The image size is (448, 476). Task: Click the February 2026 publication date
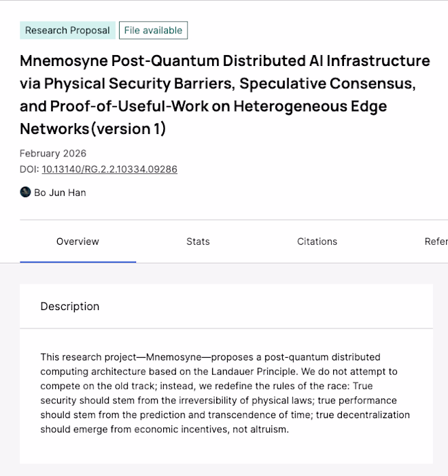click(x=53, y=153)
